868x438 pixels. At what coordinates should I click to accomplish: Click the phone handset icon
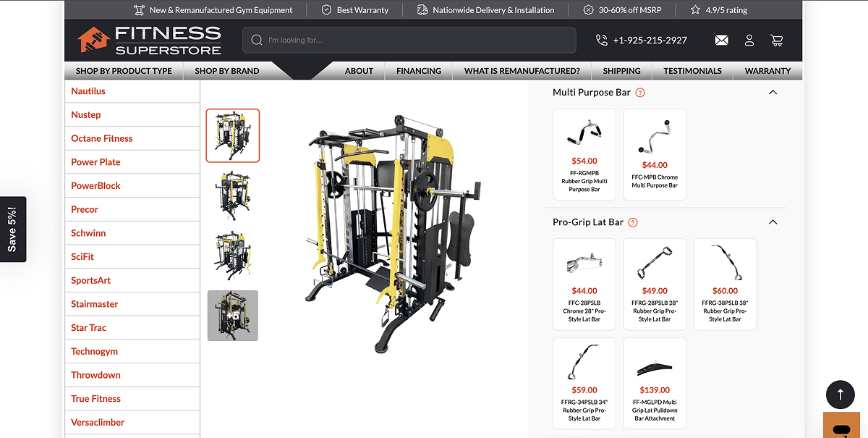[602, 40]
